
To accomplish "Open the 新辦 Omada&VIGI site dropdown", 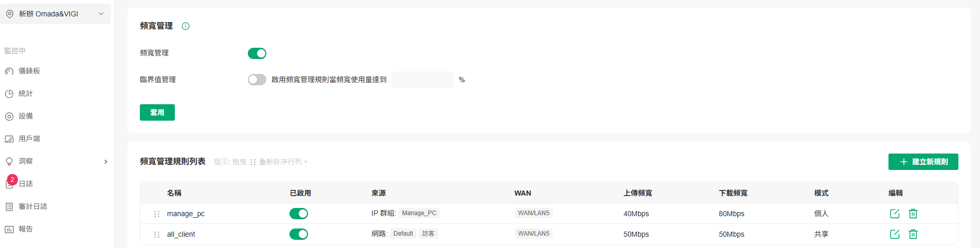I will (x=56, y=14).
